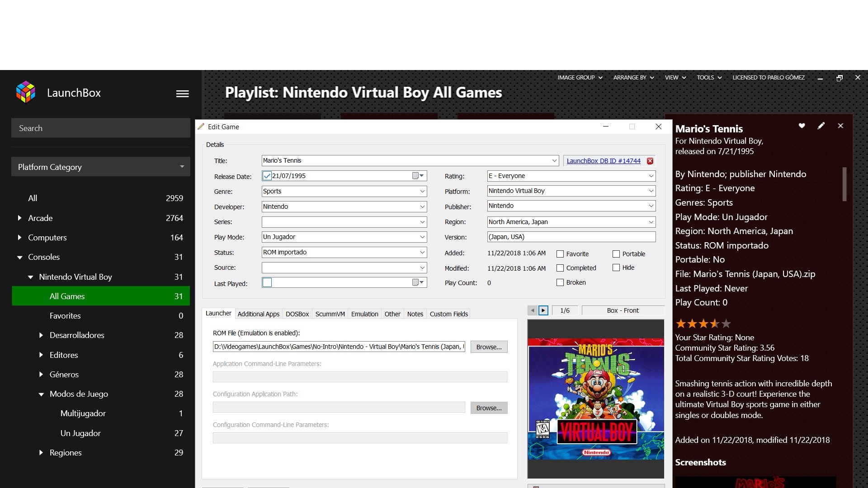Screen dimensions: 868x488
Task: Show the previous game image
Action: [533, 310]
